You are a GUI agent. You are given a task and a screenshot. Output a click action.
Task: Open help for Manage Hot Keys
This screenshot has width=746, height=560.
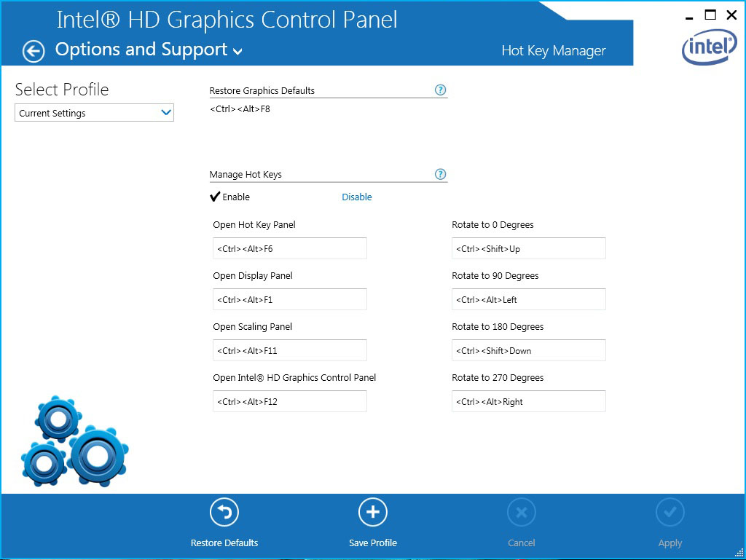pos(440,174)
